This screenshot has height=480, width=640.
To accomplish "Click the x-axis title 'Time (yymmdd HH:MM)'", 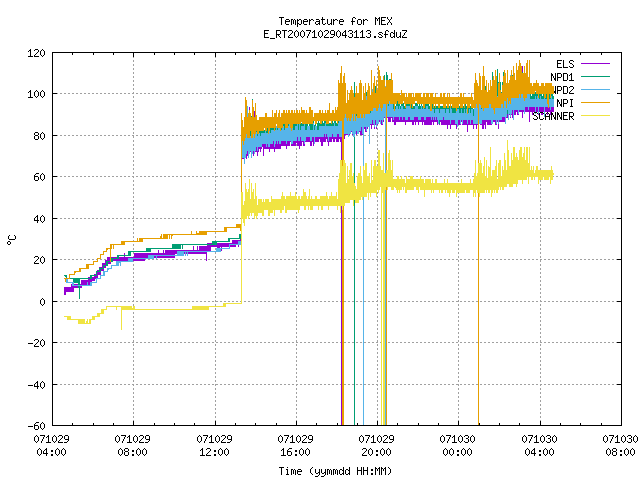I will coord(335,471).
